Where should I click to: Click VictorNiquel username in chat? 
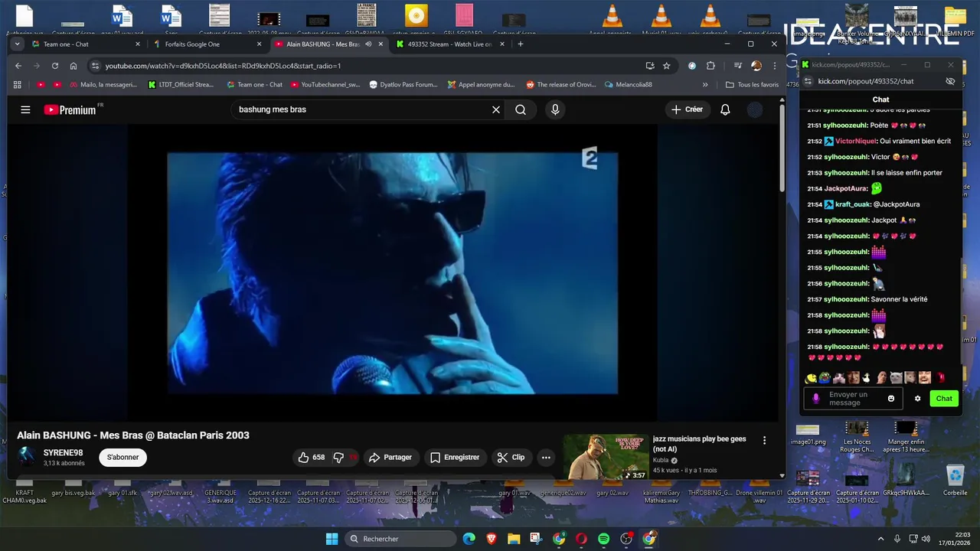855,141
